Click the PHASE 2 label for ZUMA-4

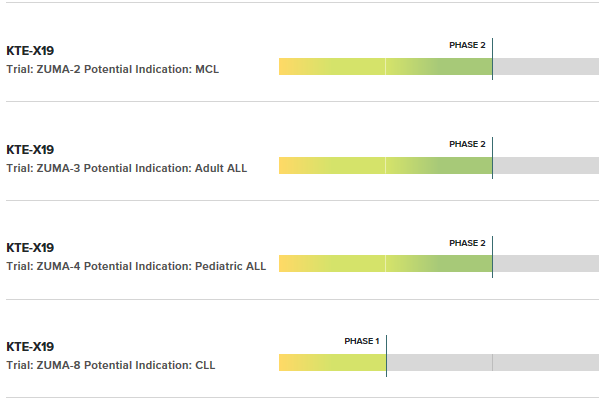point(467,243)
